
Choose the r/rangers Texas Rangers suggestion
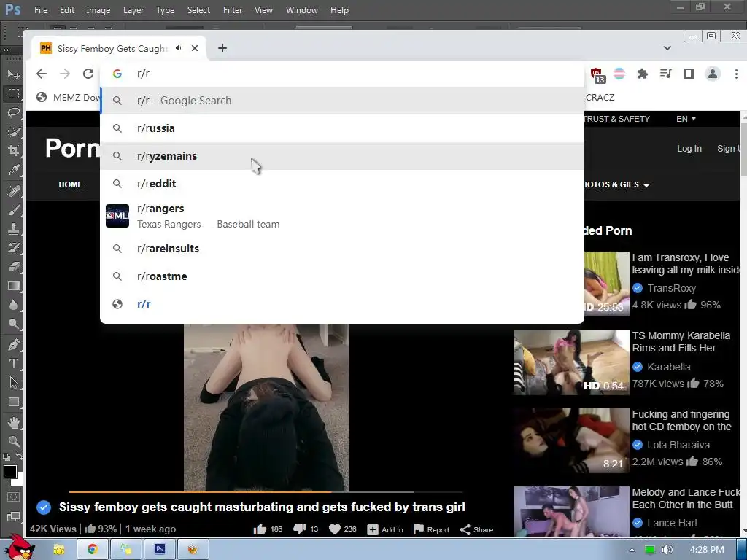[x=342, y=216]
